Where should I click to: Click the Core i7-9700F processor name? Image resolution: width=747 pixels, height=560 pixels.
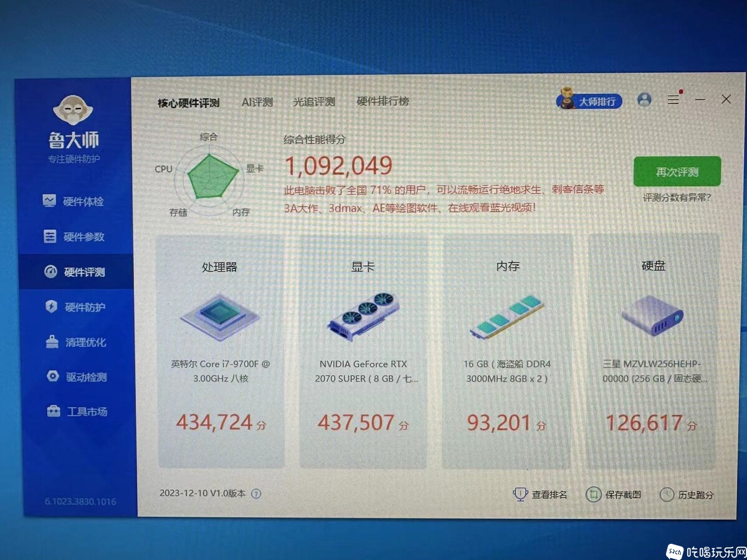(220, 371)
